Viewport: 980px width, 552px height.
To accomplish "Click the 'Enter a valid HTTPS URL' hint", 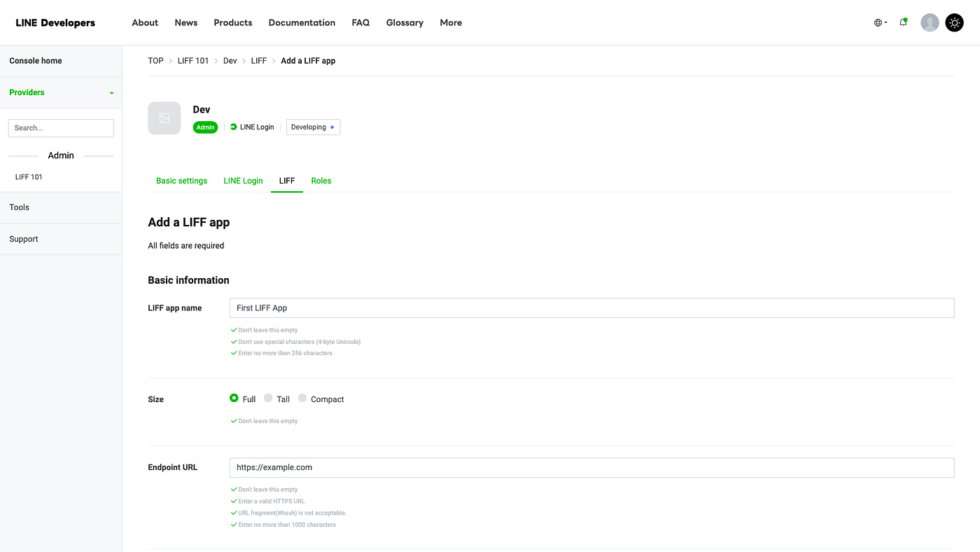I will tap(272, 502).
